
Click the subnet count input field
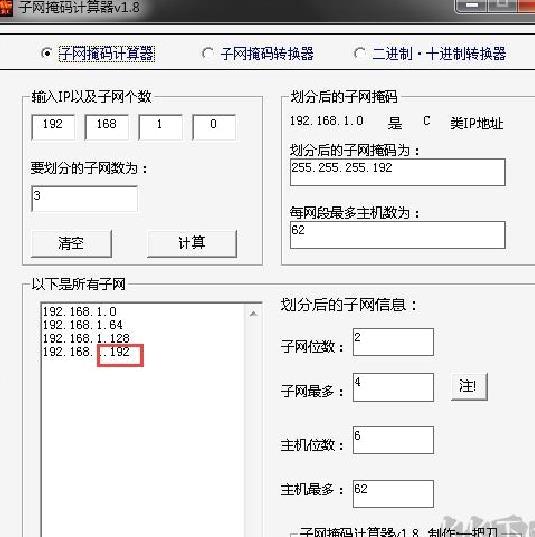point(84,199)
